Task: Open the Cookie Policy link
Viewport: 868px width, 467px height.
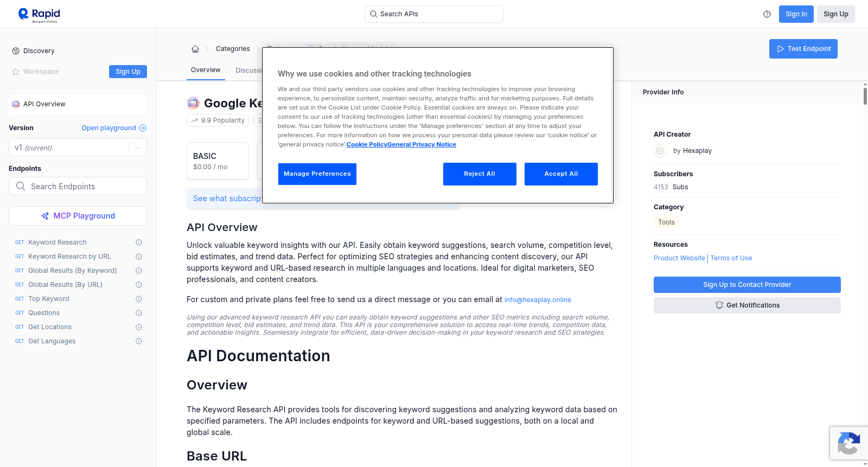Action: click(x=367, y=144)
